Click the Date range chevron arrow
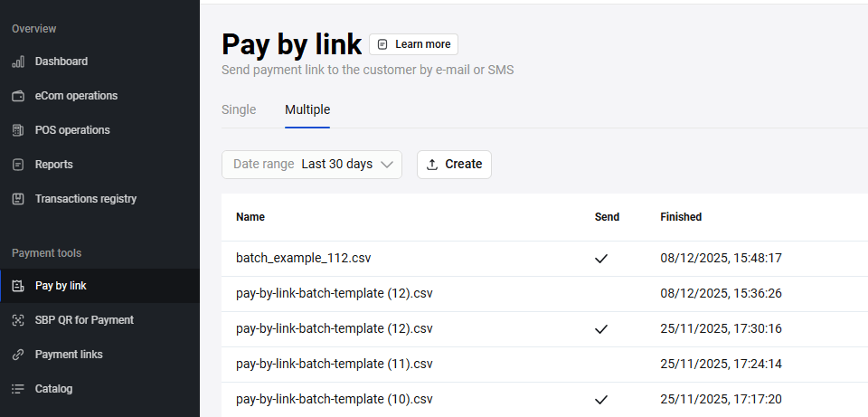The height and width of the screenshot is (417, 868). click(x=387, y=165)
